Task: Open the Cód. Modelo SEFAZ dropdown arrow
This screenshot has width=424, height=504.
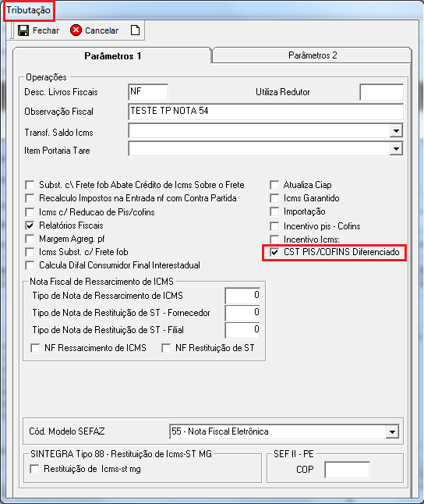Action: (392, 431)
